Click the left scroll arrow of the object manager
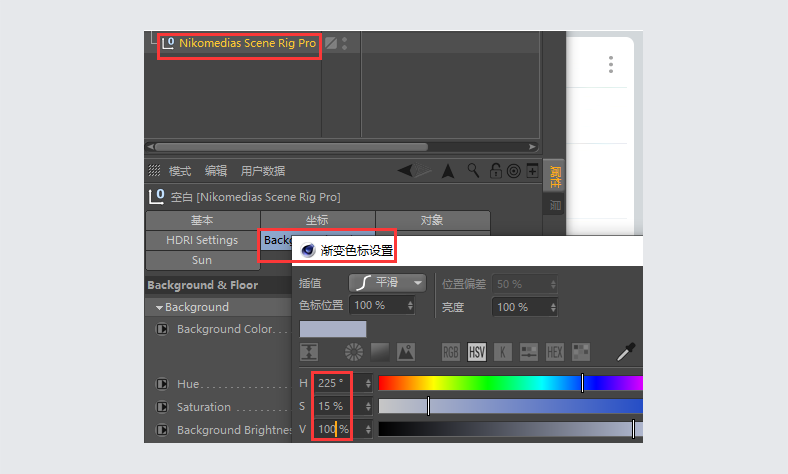This screenshot has width=788, height=474. 150,147
